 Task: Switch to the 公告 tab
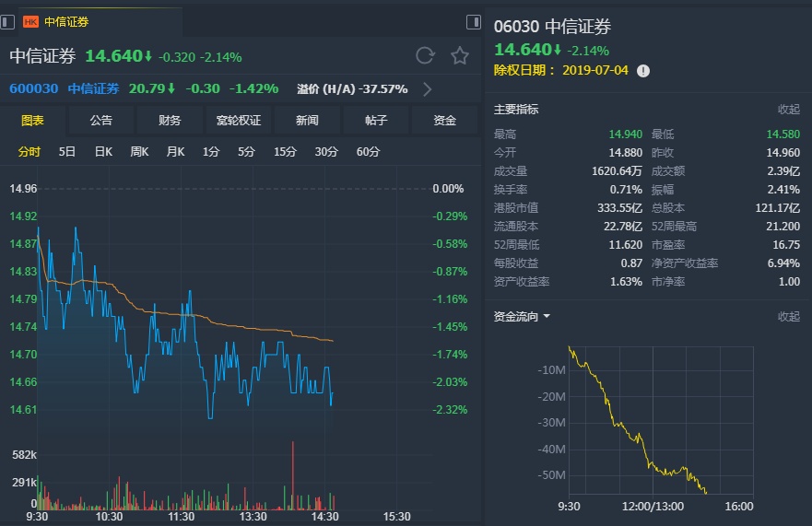tap(101, 120)
